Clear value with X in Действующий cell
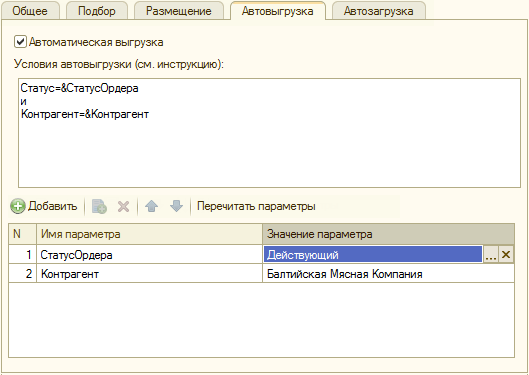This screenshot has height=375, width=529. pyautogui.click(x=506, y=255)
